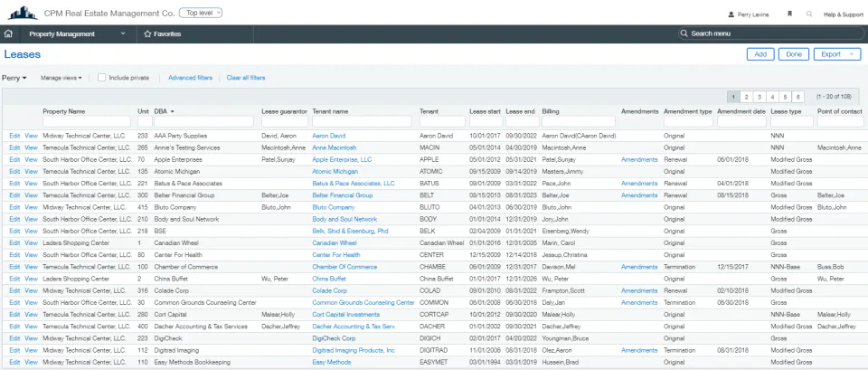Click the Lease start filter field
The image size is (868, 370).
(485, 121)
